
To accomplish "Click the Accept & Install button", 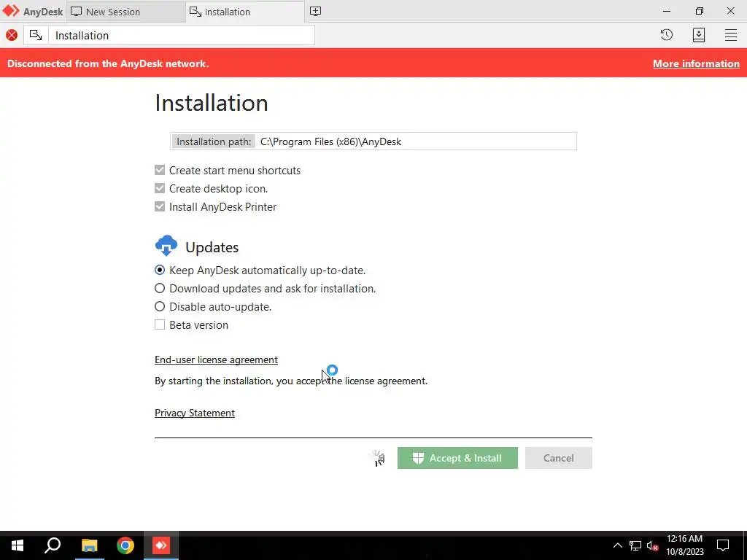I will coord(457,458).
